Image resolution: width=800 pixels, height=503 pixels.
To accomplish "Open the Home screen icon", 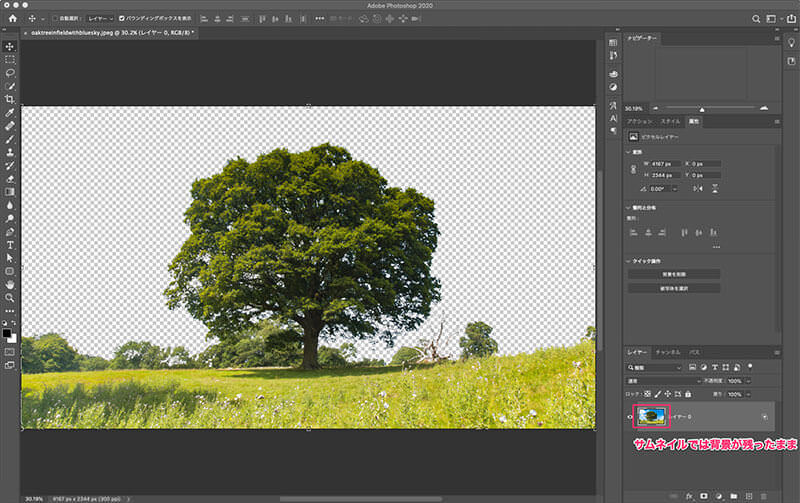I will pos(13,18).
